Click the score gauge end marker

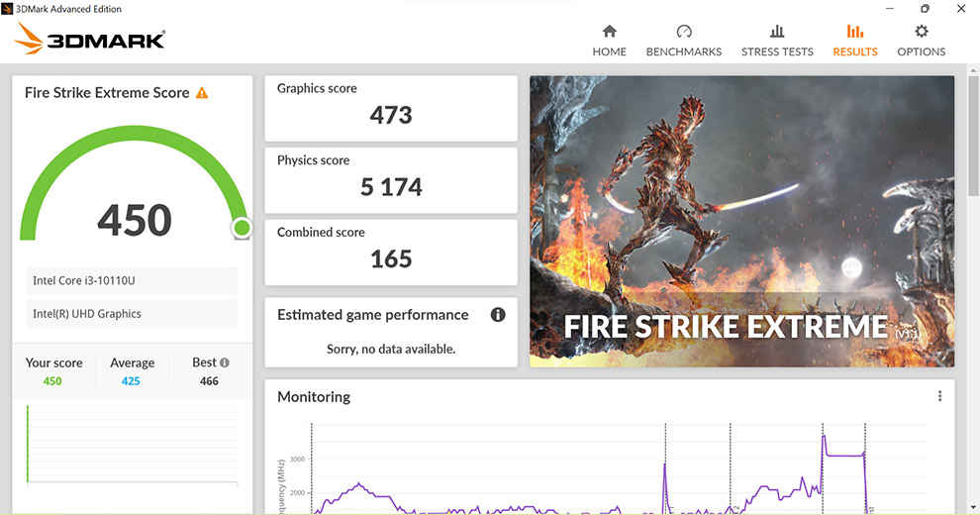242,228
